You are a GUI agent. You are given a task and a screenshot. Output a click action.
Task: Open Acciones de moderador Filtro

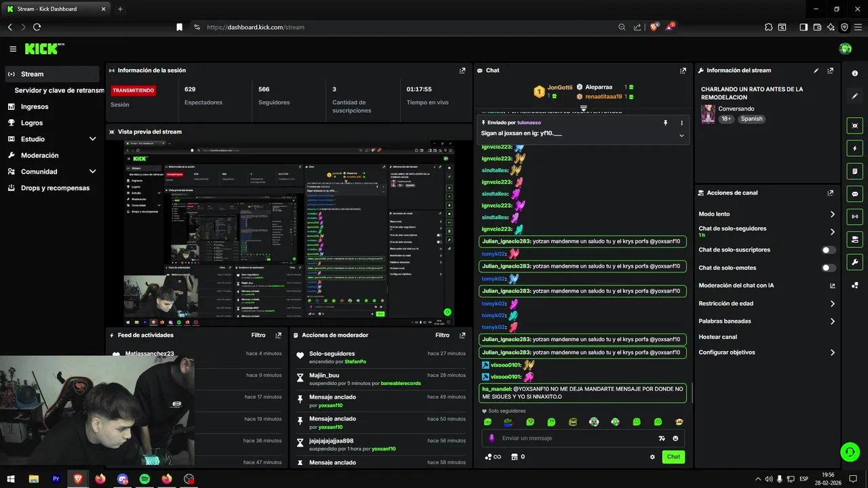tap(442, 335)
